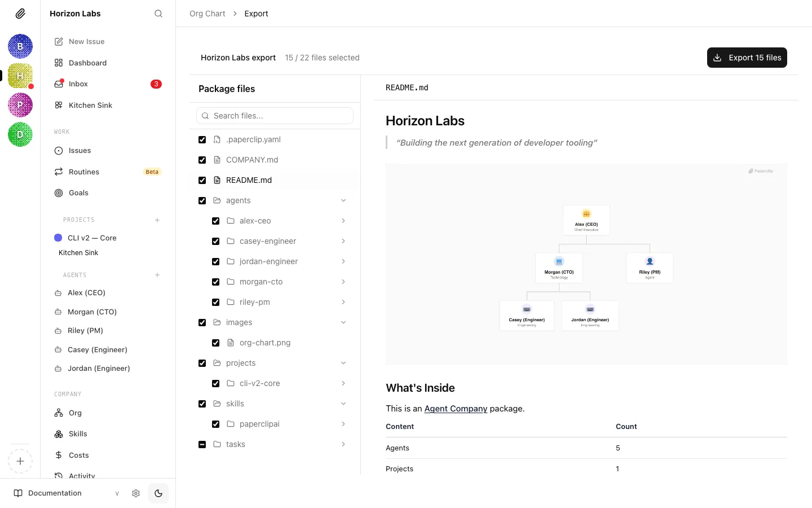
Task: Click the org chart preview image
Action: click(x=586, y=264)
